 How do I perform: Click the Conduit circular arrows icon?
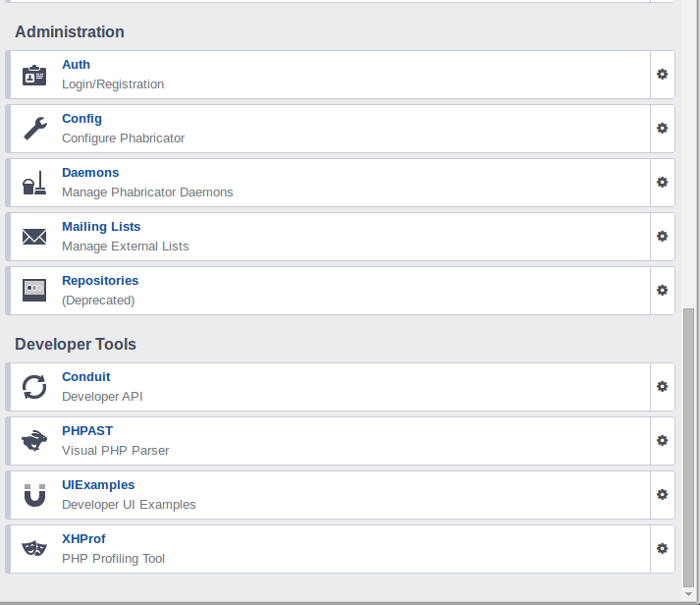34,387
